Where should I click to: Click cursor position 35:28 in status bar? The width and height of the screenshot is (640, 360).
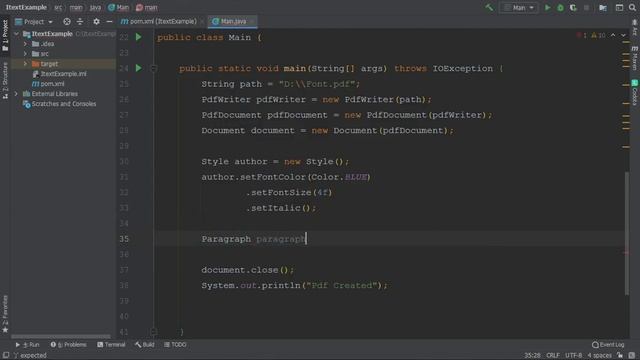coord(532,356)
